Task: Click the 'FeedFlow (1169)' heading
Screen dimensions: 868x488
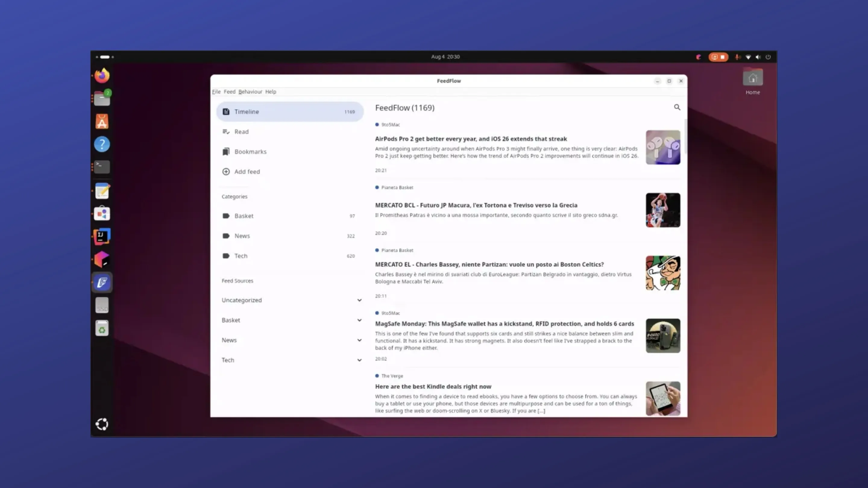Action: point(405,108)
